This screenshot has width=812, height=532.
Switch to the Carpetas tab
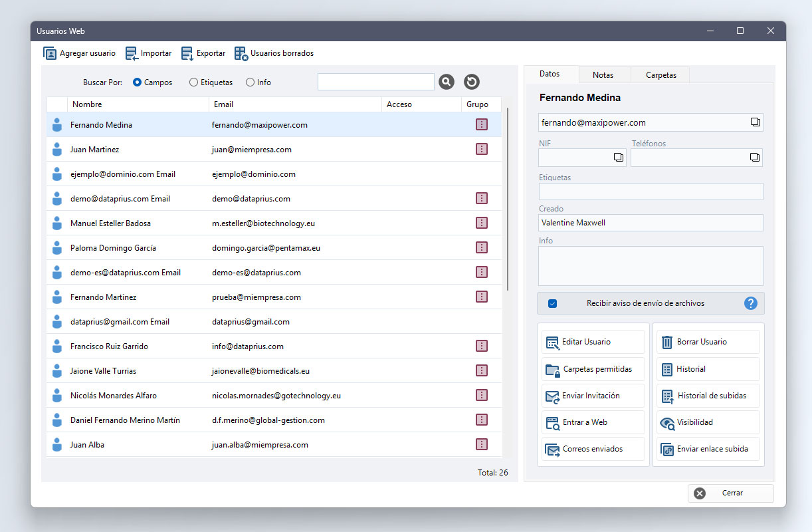click(661, 75)
